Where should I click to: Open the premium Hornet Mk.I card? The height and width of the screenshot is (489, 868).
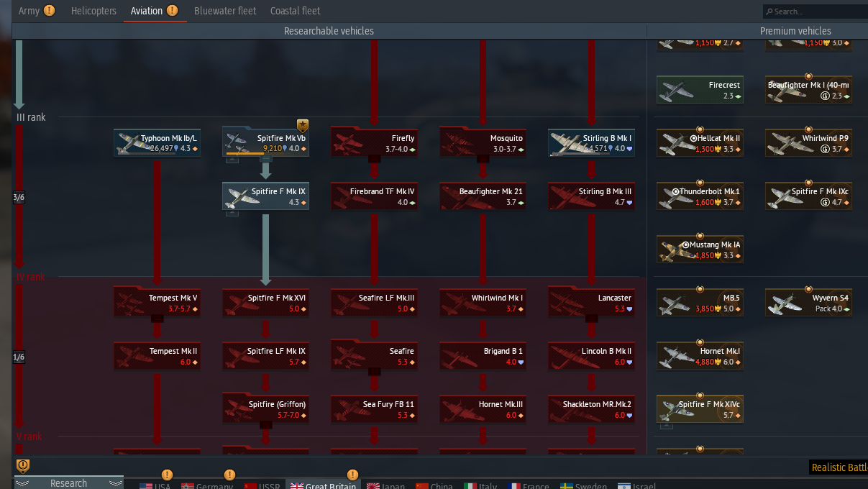pyautogui.click(x=700, y=356)
